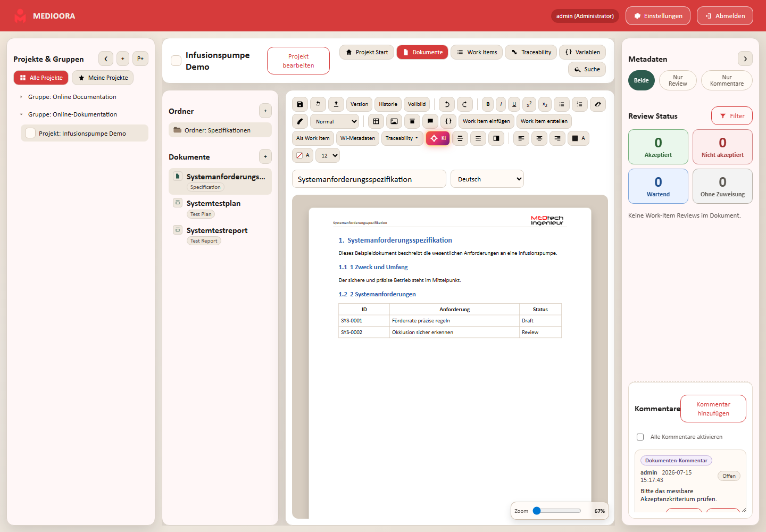Open the top Traceability tab

pyautogui.click(x=531, y=52)
